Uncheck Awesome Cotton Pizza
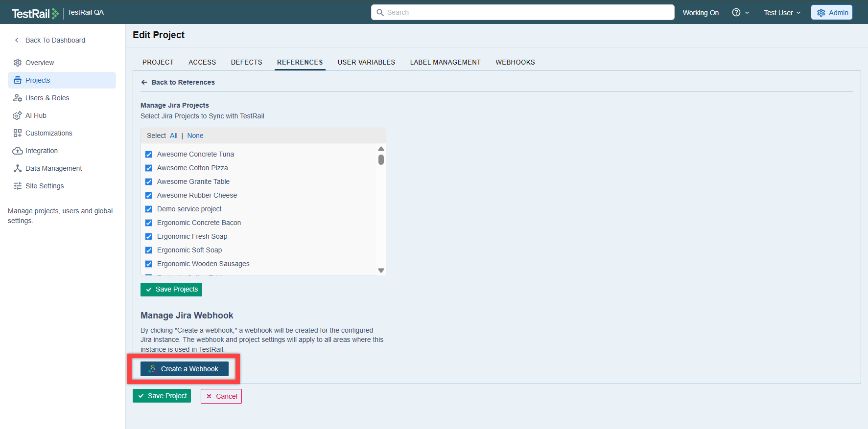This screenshot has height=429, width=868. click(149, 168)
